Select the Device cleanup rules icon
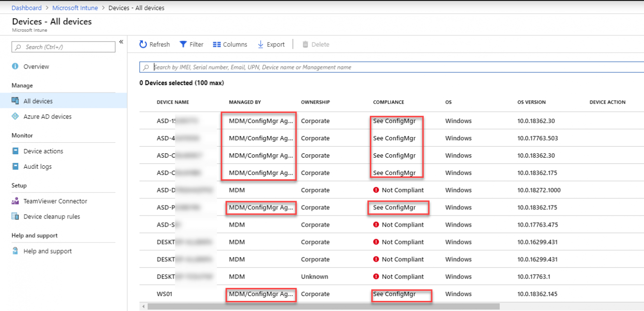 point(15,216)
